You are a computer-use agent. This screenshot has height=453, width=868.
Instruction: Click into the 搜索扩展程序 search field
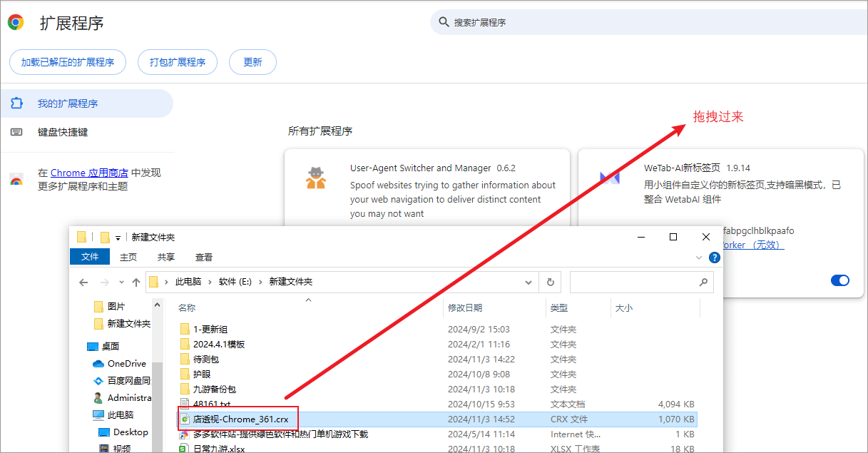[x=649, y=23]
